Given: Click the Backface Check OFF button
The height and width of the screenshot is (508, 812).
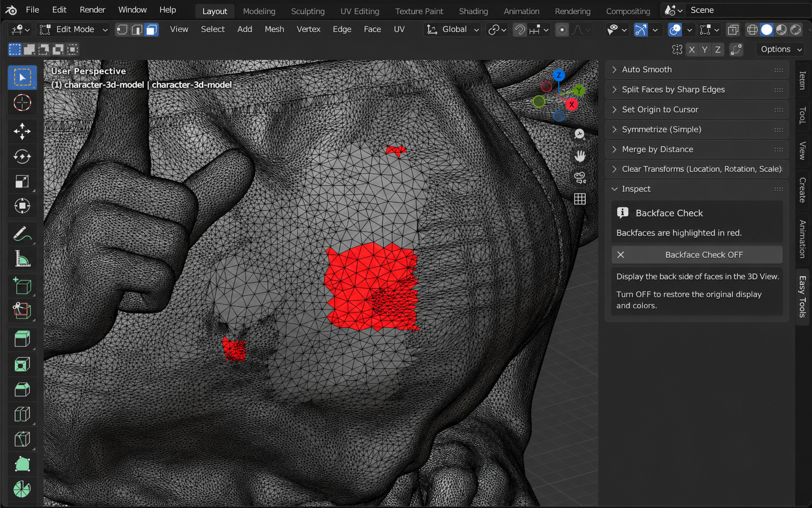Looking at the screenshot, I should (x=697, y=255).
